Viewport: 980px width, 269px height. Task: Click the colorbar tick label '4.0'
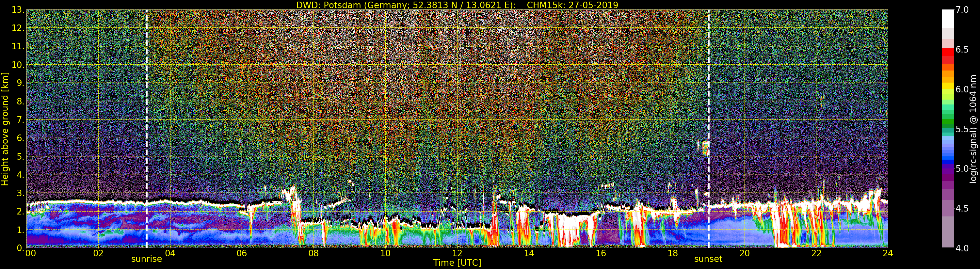(x=962, y=248)
